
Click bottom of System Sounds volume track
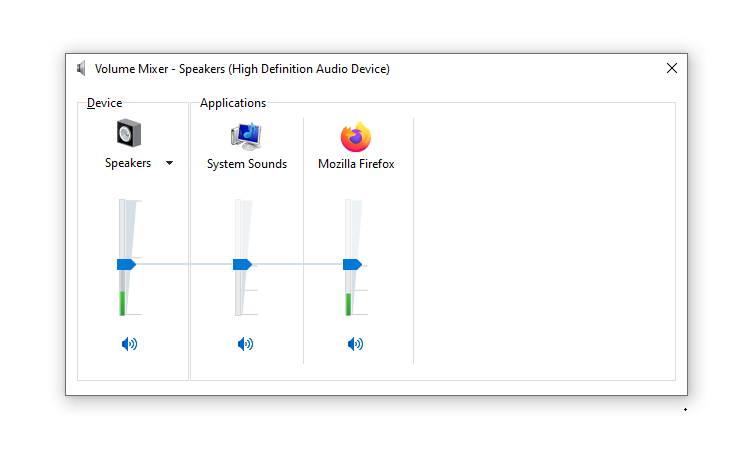[238, 311]
